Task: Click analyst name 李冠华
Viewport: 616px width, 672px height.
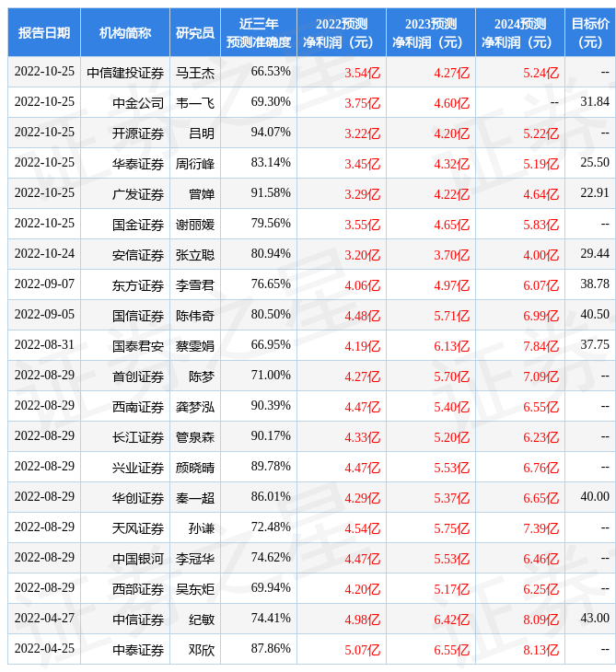Action: [x=195, y=560]
